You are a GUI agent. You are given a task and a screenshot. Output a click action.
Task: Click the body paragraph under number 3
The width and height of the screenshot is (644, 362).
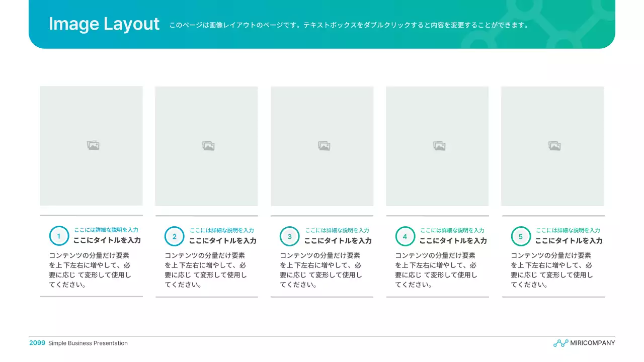(320, 270)
